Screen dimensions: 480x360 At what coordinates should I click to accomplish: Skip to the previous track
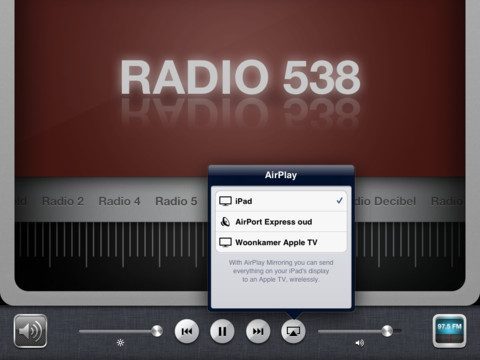click(187, 331)
